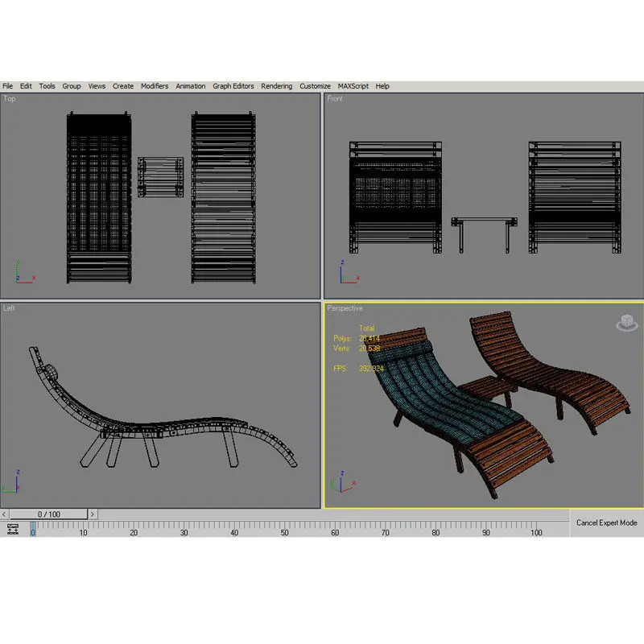This screenshot has height=644, width=644.
Task: Open the File menu
Action: pyautogui.click(x=7, y=86)
